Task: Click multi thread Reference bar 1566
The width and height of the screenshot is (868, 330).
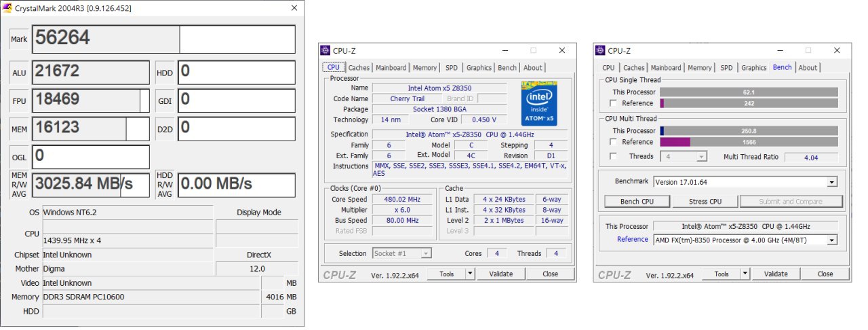Action: 749,142
